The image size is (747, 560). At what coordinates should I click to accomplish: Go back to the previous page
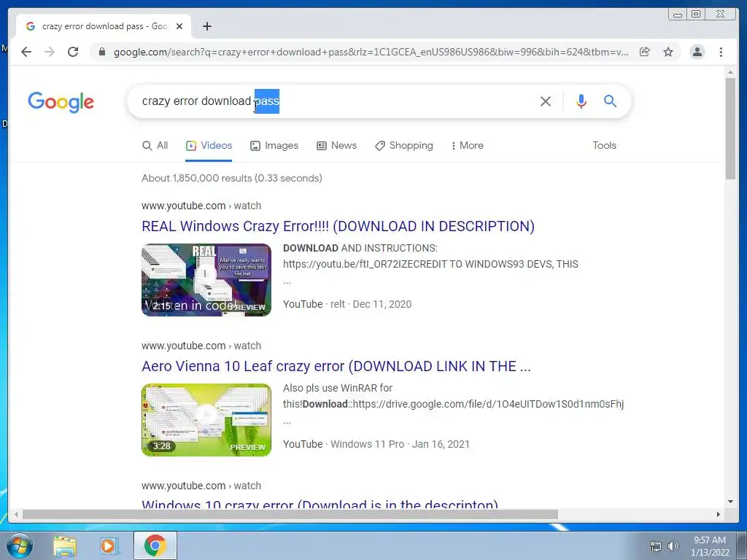coord(26,52)
